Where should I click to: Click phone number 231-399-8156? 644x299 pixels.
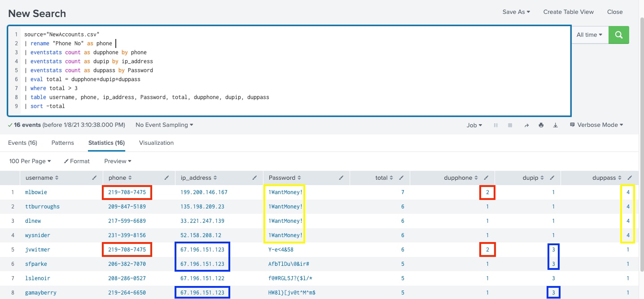tap(127, 235)
